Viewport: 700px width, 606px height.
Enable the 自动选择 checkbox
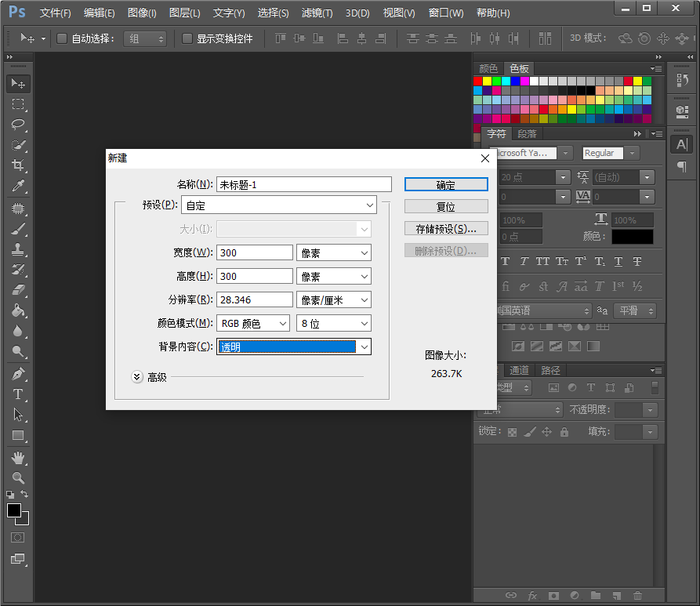pyautogui.click(x=62, y=38)
